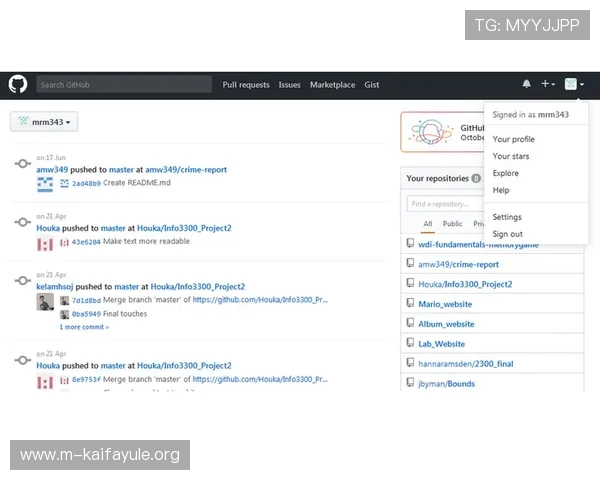
Task: Open Settings from the user menu
Action: click(507, 217)
